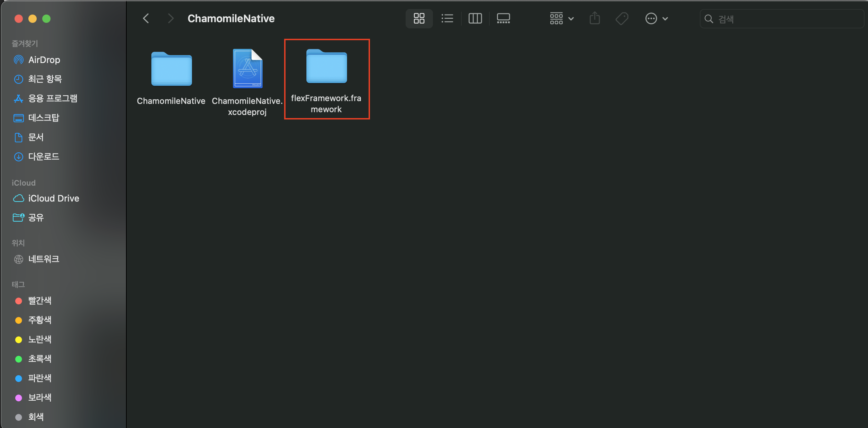Select the 초록색 tag
This screenshot has height=428, width=868.
pyautogui.click(x=40, y=359)
